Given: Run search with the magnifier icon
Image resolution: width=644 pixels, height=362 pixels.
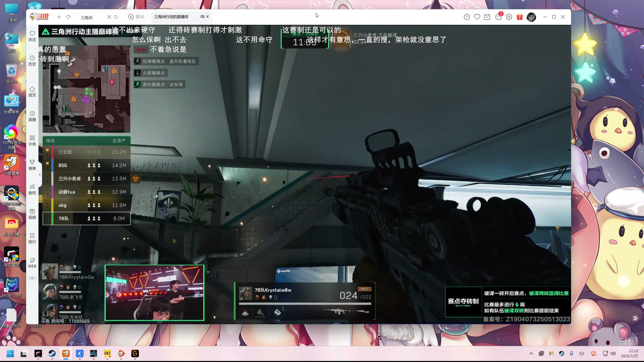Looking at the screenshot, I should point(116,17).
